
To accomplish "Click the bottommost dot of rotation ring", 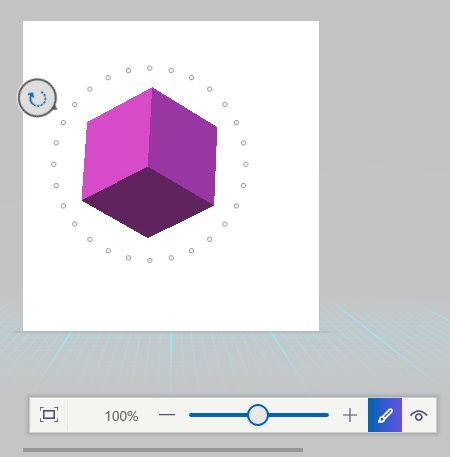I will point(150,260).
